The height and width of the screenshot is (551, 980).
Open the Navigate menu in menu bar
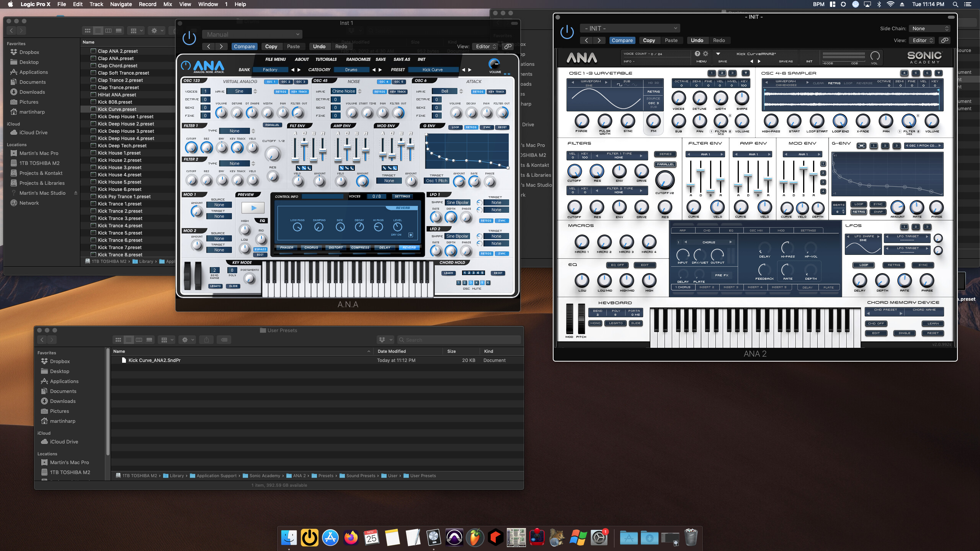coord(121,4)
